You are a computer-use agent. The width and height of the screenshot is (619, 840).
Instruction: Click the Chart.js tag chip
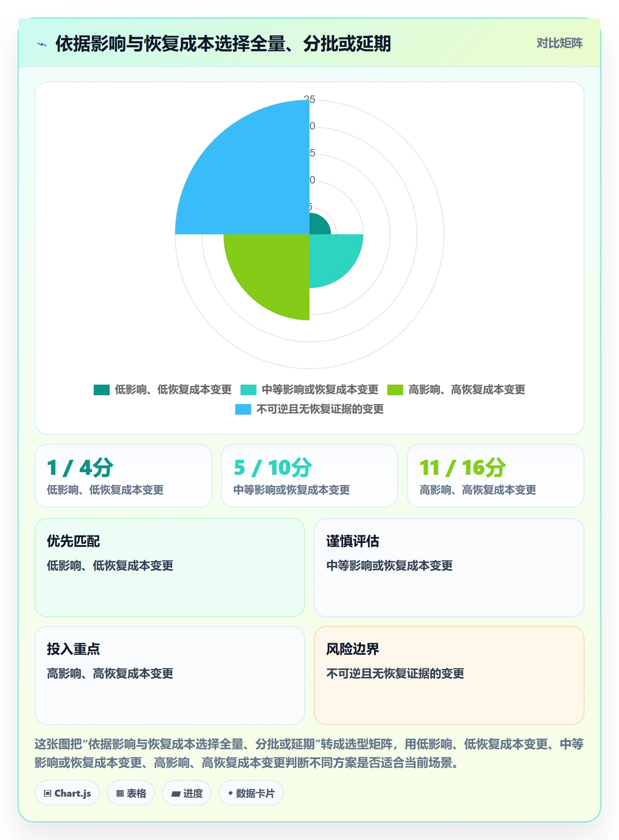click(x=67, y=793)
